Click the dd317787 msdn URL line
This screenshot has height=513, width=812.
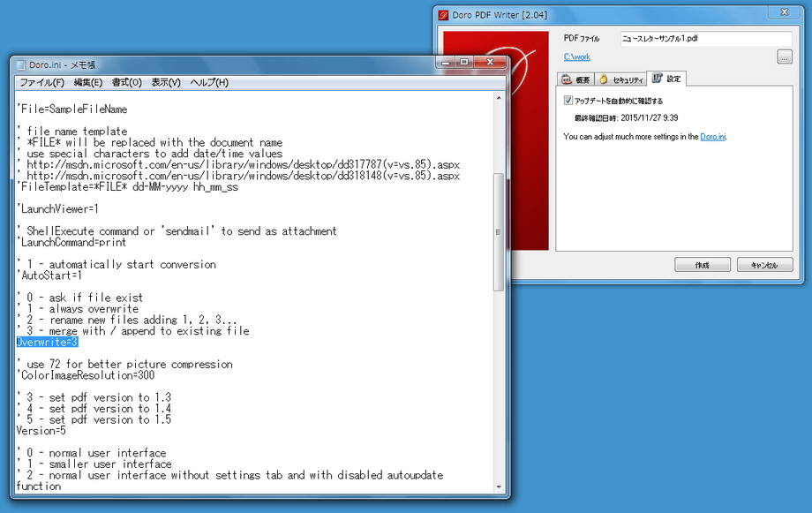(238, 165)
